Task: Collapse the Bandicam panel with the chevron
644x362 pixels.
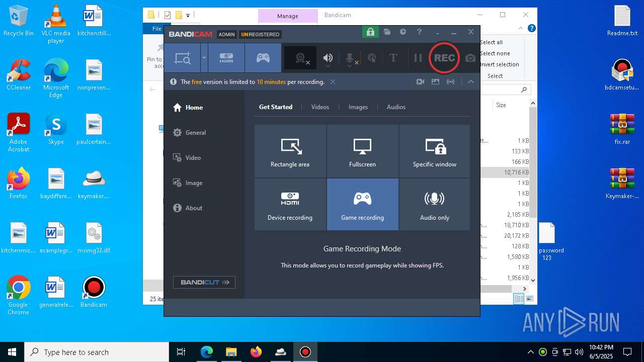Action: pyautogui.click(x=471, y=82)
